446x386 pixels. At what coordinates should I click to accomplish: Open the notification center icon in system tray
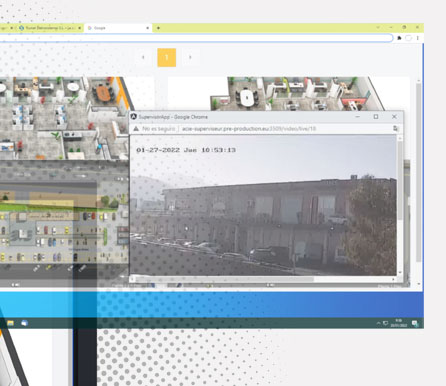(415, 323)
